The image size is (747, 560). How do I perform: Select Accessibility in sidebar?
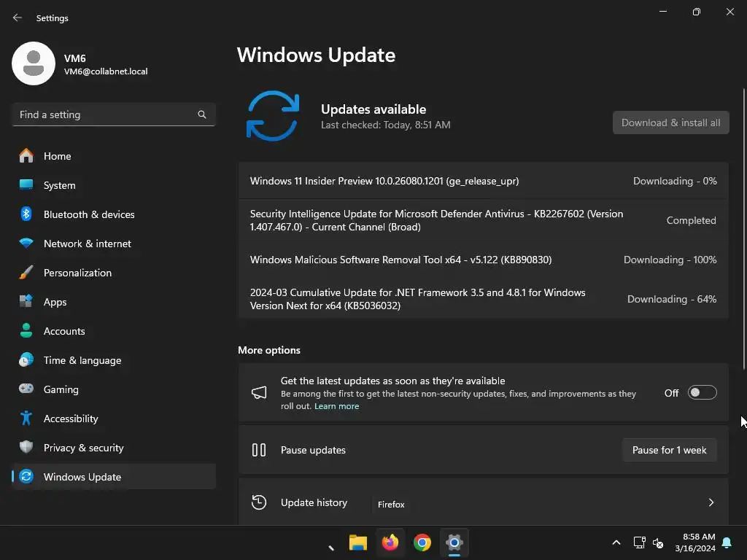[x=114, y=418]
